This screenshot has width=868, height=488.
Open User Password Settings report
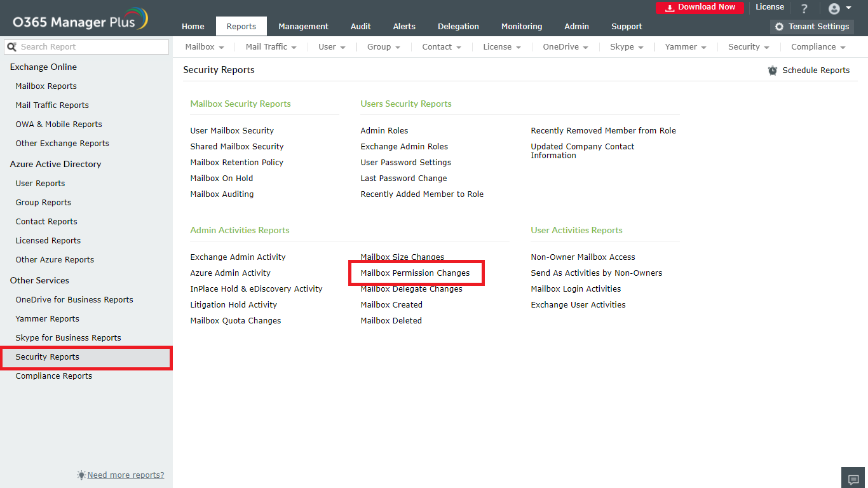[x=406, y=163]
